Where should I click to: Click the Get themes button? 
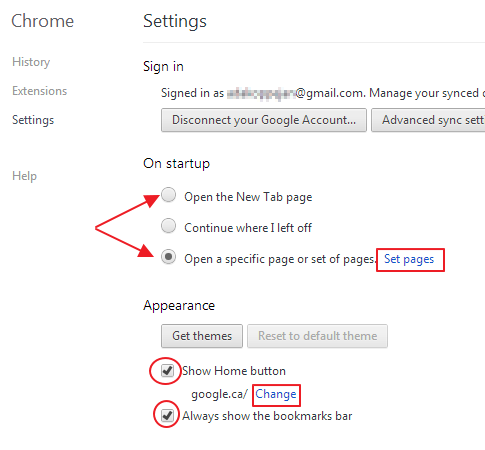(x=202, y=336)
